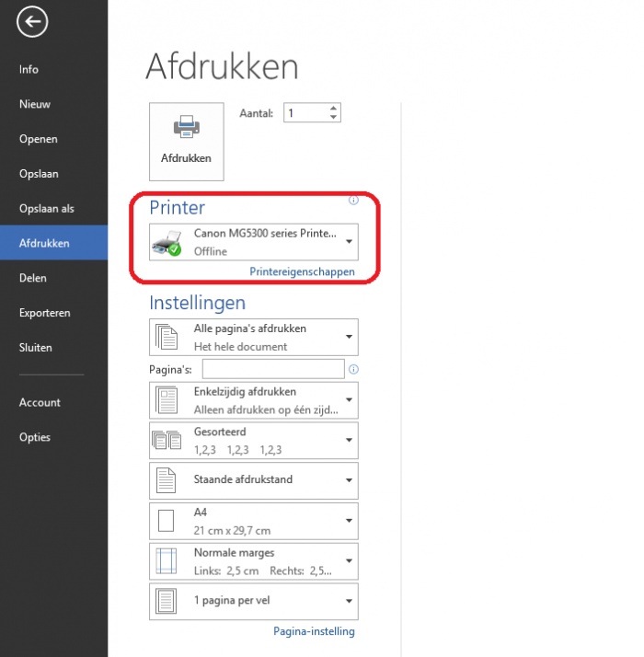Screen dimensions: 644x657
Task: Click the back arrow circle icon
Action: (32, 21)
